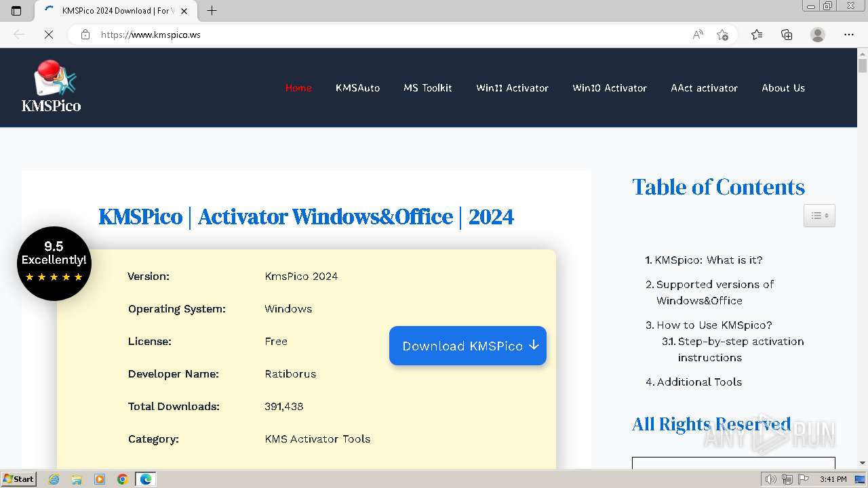The height and width of the screenshot is (488, 868).
Task: Go to 'Supported versions of Windows&Office' section
Action: pos(715,293)
